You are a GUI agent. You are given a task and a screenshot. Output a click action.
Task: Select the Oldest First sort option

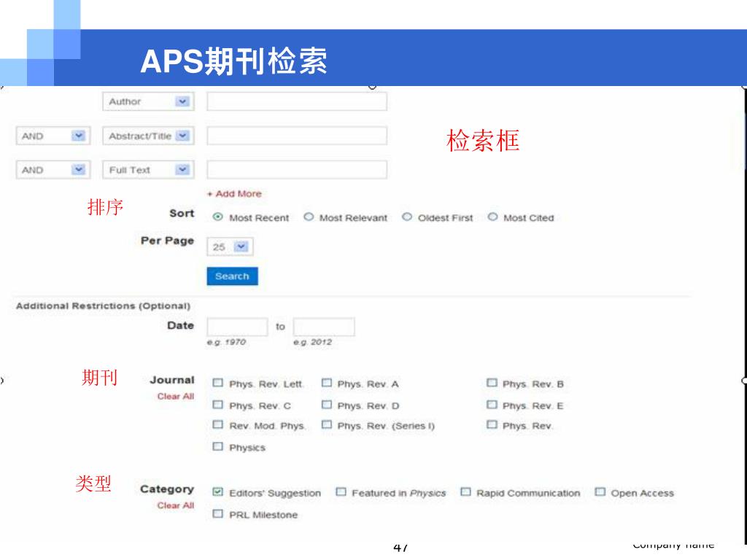tap(407, 217)
